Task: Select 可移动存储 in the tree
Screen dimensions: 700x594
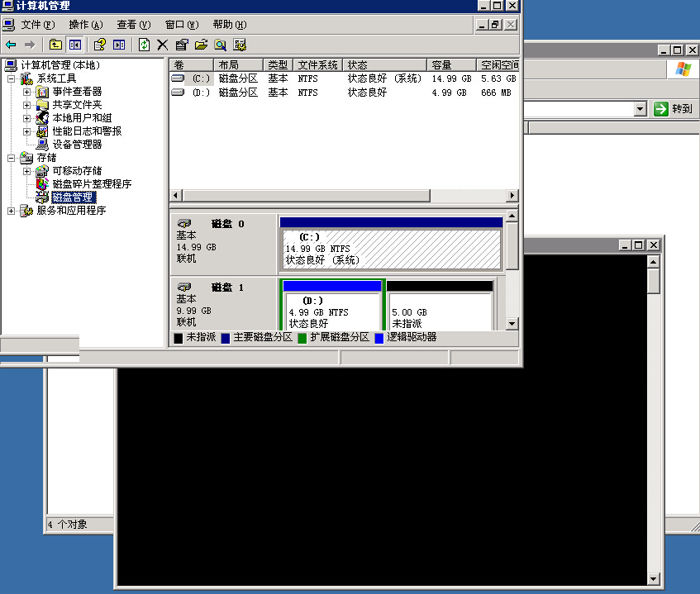Action: pos(77,171)
